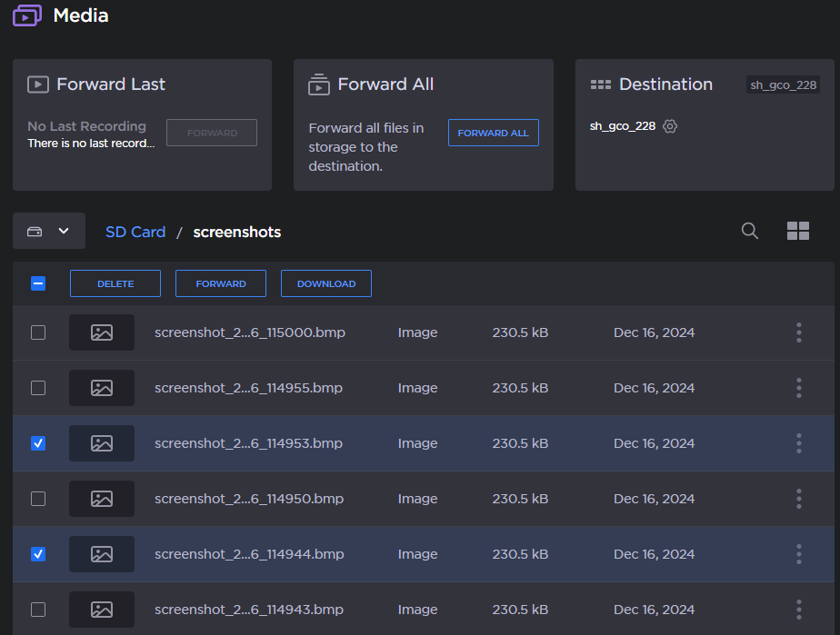Navigate to SD Card breadcrumb
This screenshot has width=840, height=635.
[135, 232]
